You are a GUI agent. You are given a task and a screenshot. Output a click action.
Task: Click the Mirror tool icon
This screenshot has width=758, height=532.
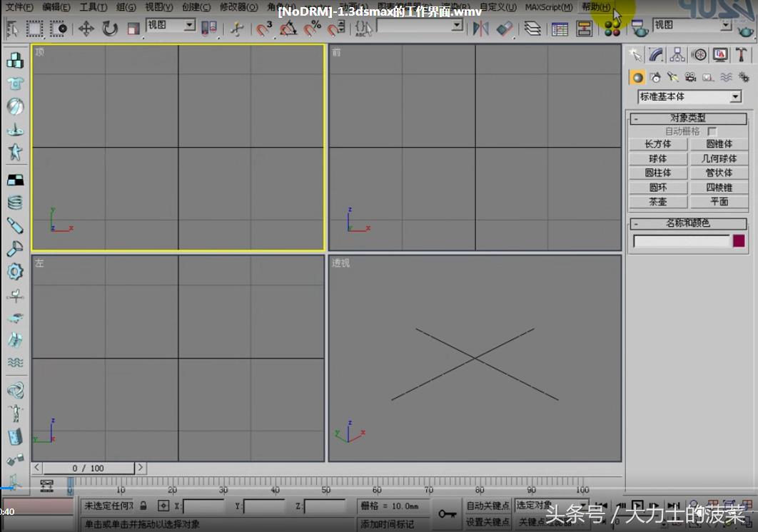click(481, 29)
